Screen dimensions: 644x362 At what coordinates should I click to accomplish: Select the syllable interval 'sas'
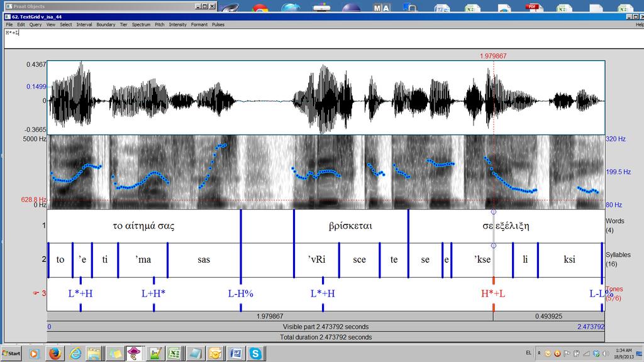pyautogui.click(x=204, y=260)
